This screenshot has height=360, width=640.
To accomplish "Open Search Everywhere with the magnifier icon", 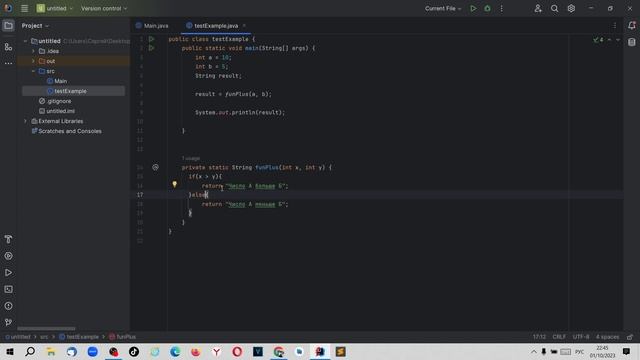I will click(554, 8).
